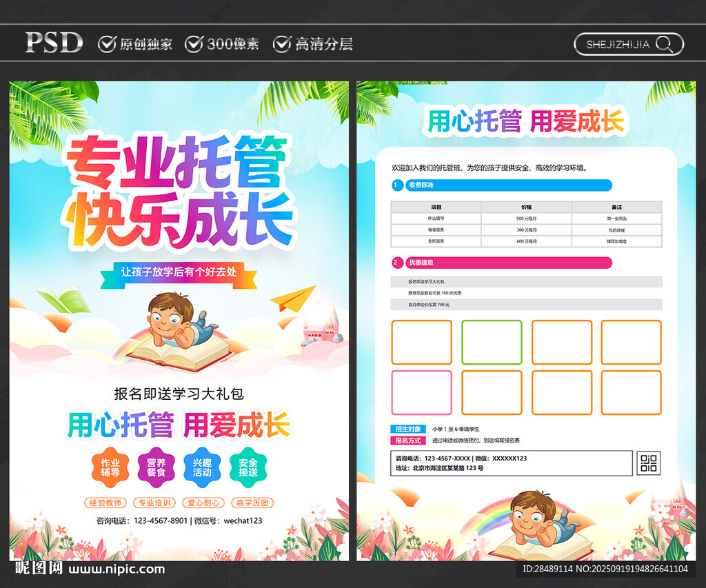Click the 作业辅导 table cell

click(436, 219)
